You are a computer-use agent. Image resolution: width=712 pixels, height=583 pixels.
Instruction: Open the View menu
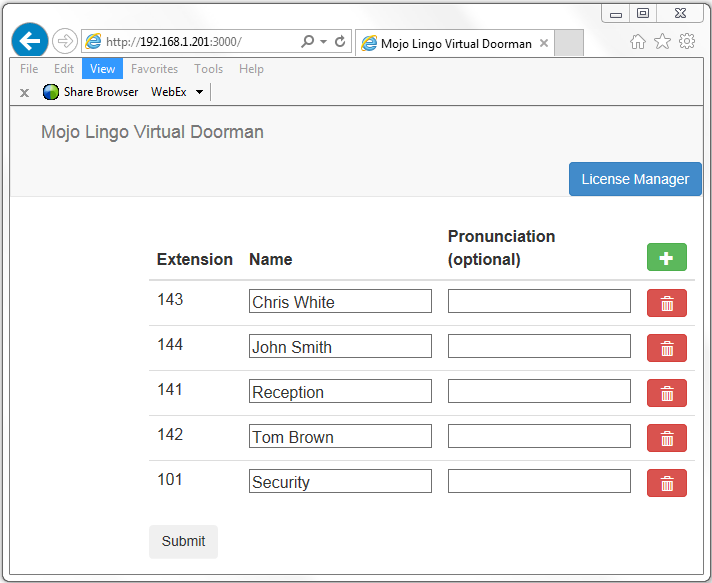tap(102, 69)
